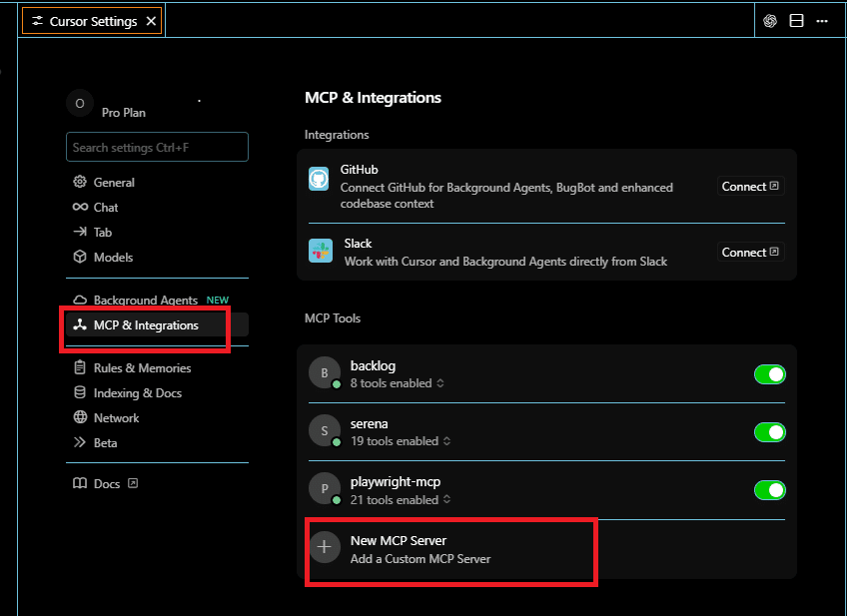Toggle the playwright-mcp server switch
The height and width of the screenshot is (616, 847).
click(769, 490)
